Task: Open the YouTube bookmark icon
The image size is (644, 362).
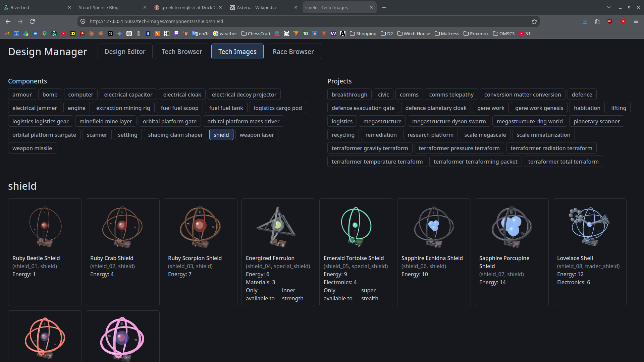Action: pos(63,34)
